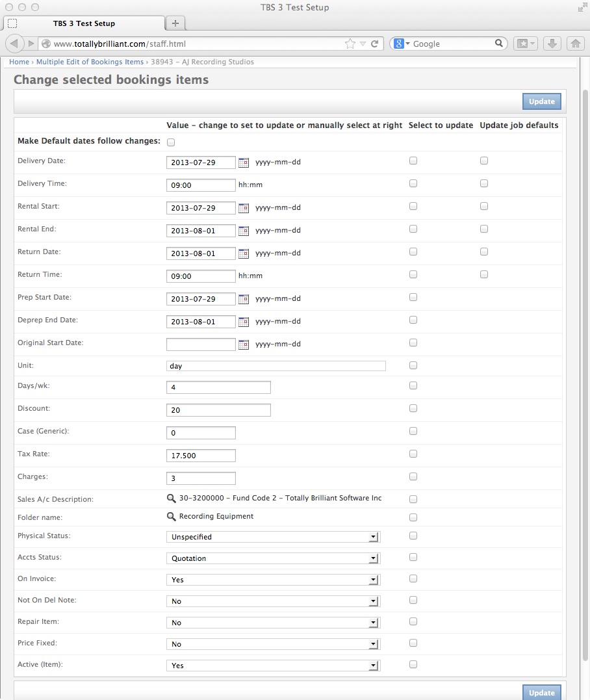Check Select to update for Discount
Screen dimensions: 590x700
coord(413,408)
